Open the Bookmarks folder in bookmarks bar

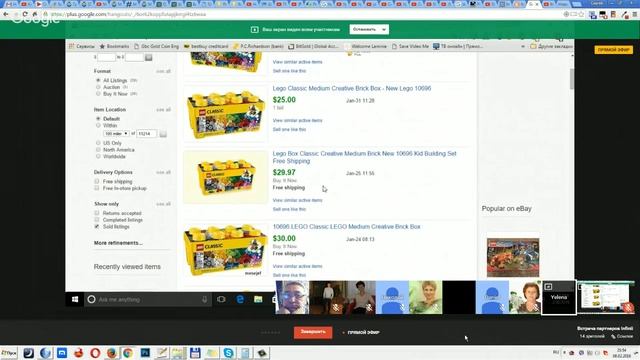coord(114,47)
